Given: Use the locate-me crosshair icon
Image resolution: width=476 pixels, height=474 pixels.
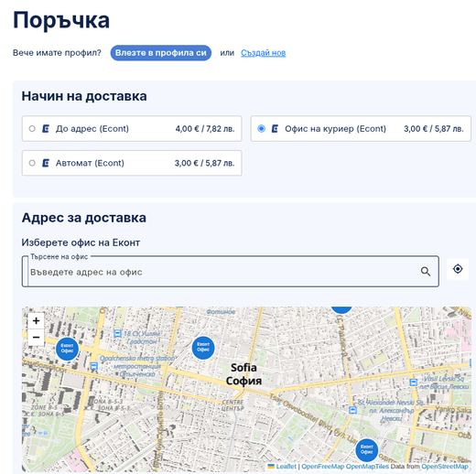Looking at the screenshot, I should [458, 269].
